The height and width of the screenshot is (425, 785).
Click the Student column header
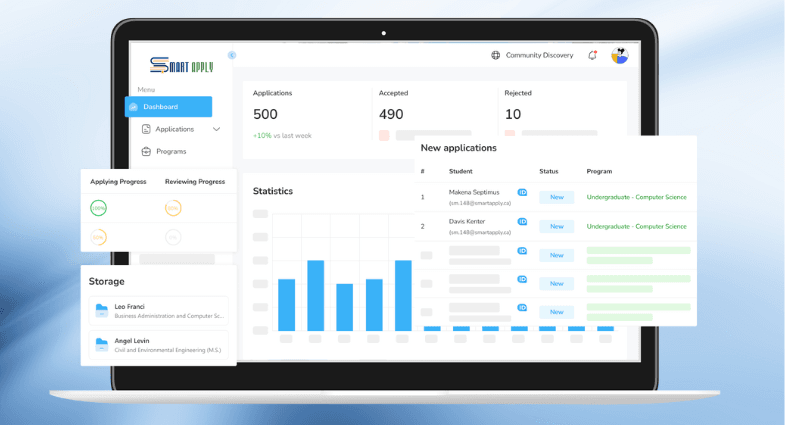[461, 171]
